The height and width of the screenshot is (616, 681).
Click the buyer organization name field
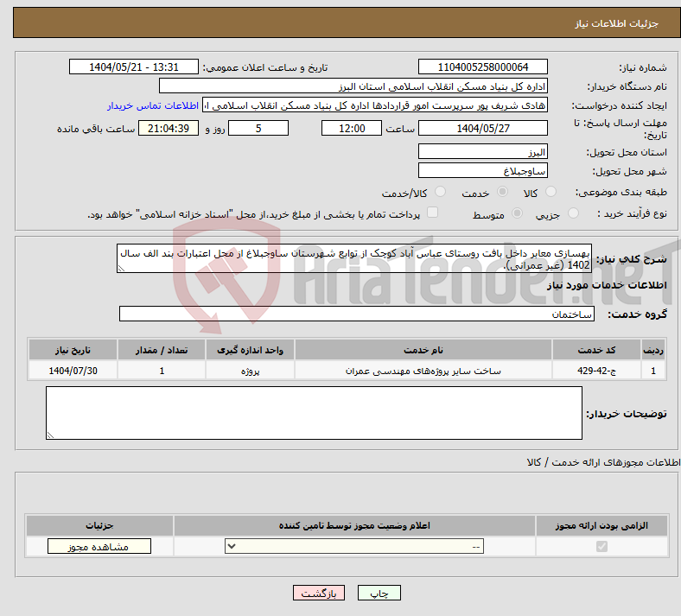pyautogui.click(x=353, y=86)
